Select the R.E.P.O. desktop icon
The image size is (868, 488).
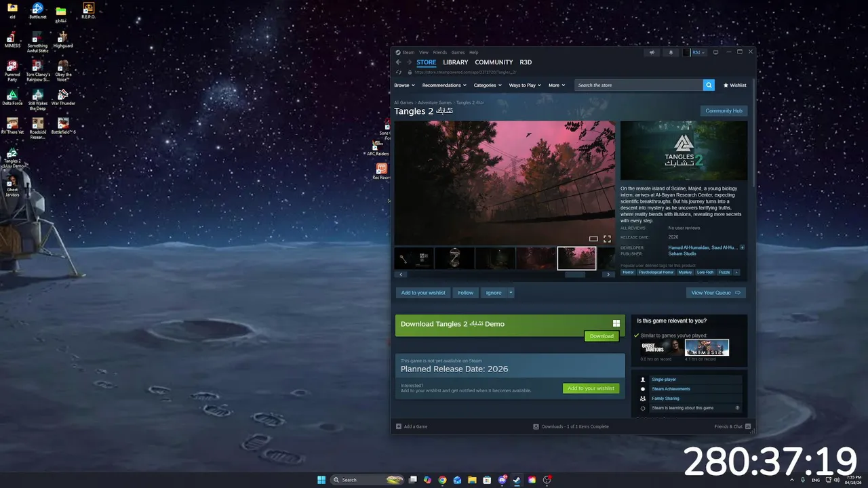coord(88,12)
